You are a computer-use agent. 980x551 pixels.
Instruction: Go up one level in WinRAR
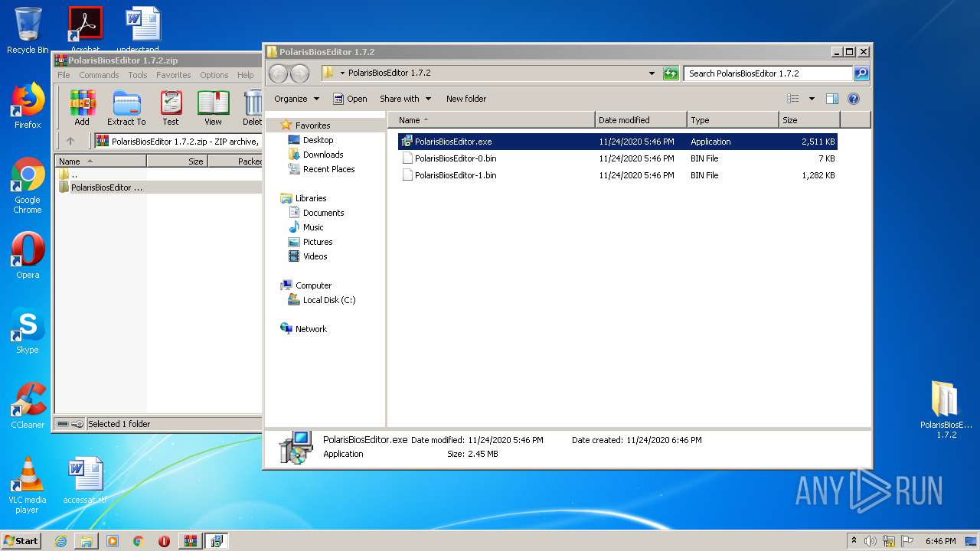70,141
